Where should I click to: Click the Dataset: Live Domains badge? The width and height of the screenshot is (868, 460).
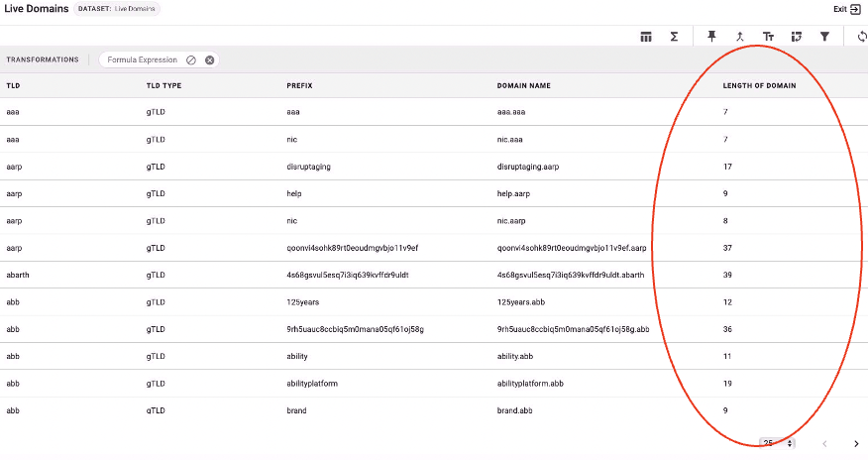coord(117,9)
